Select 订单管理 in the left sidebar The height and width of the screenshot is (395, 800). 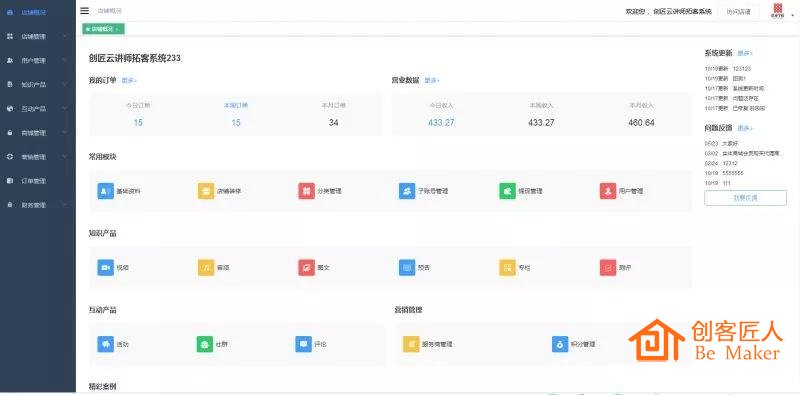[38, 181]
